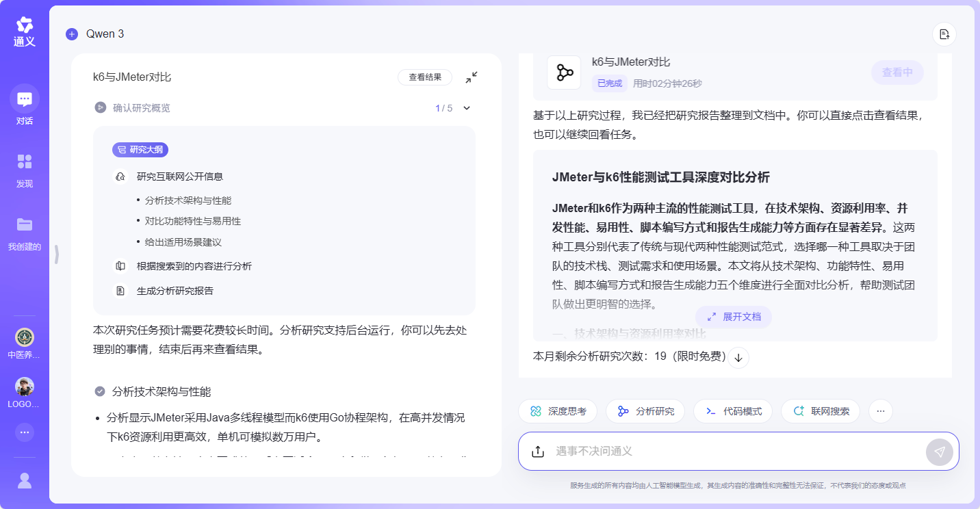
Task: Collapse the research panel with shrink icon
Action: point(472,77)
